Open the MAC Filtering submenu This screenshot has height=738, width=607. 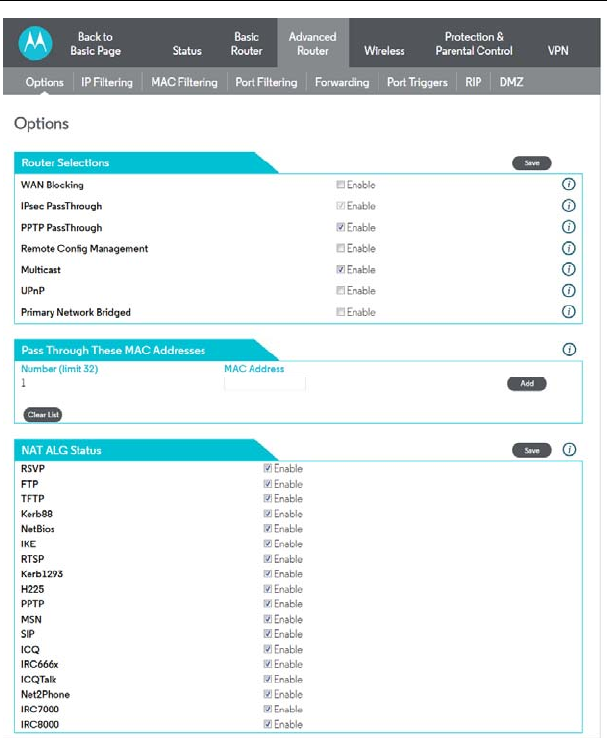coord(184,82)
